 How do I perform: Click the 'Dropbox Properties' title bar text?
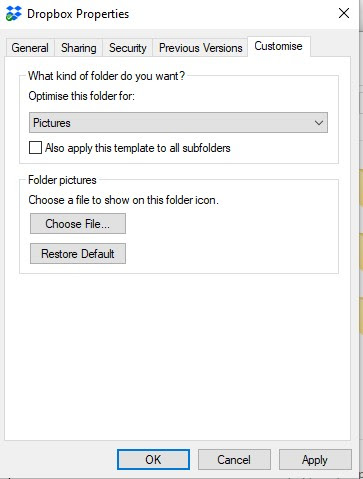click(x=78, y=14)
